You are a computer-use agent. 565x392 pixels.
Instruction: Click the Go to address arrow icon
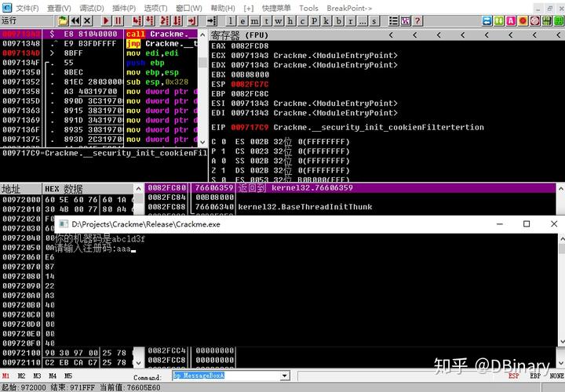212,21
